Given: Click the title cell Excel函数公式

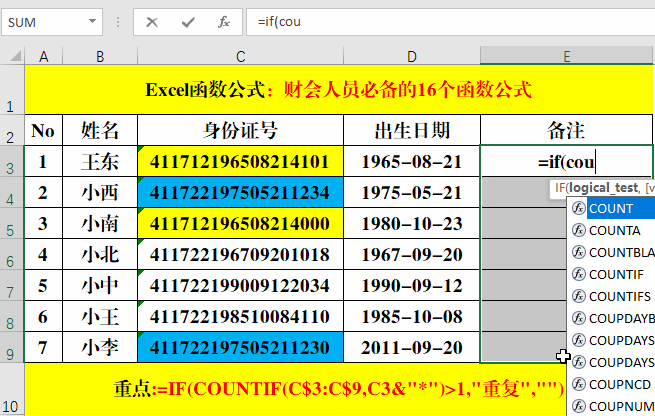Looking at the screenshot, I should (338, 89).
